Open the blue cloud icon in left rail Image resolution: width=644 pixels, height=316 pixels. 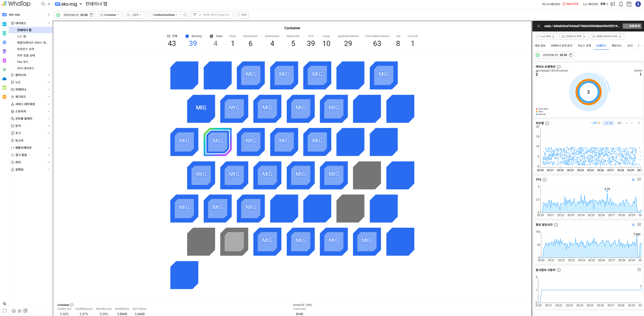pyautogui.click(x=4, y=79)
